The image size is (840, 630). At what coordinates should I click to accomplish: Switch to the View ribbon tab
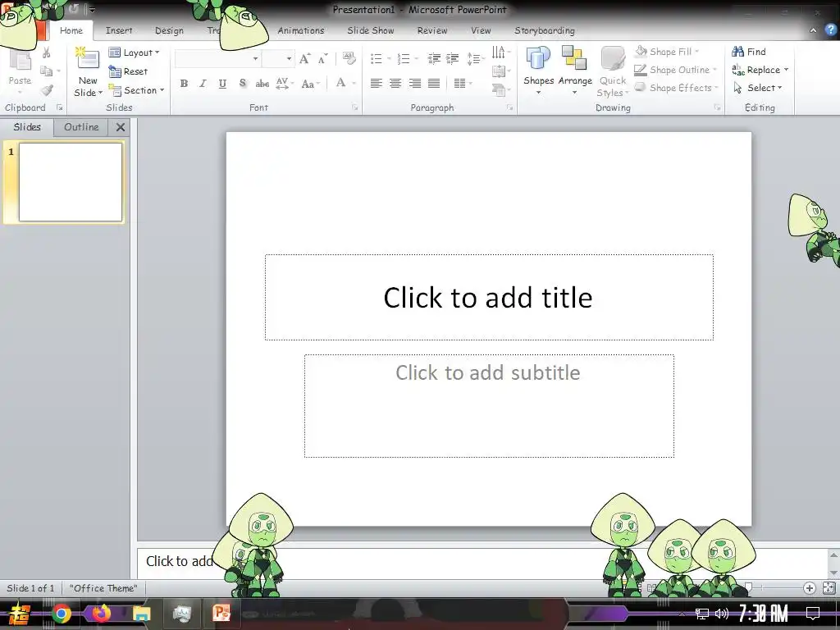481,30
